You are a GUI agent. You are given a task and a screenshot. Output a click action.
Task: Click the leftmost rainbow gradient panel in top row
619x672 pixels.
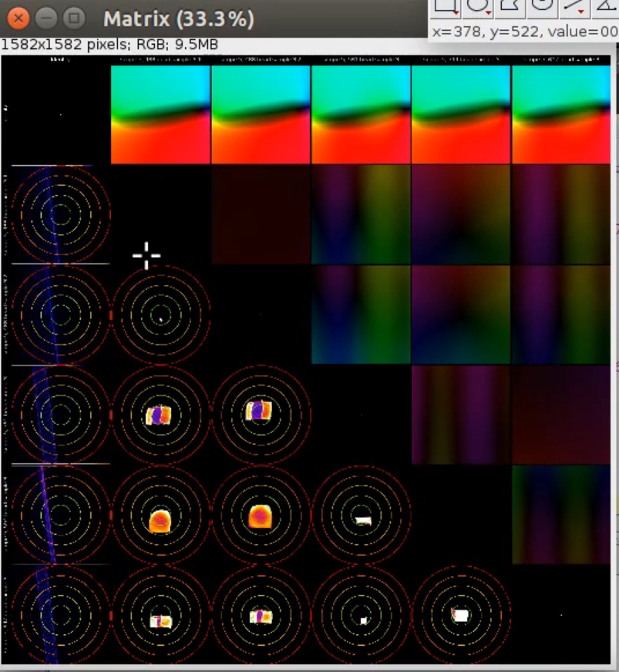point(160,114)
